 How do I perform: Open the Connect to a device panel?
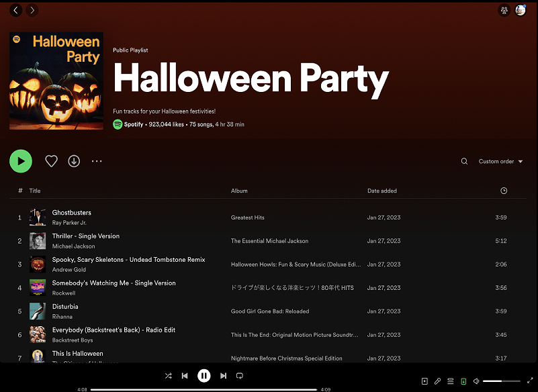[463, 381]
